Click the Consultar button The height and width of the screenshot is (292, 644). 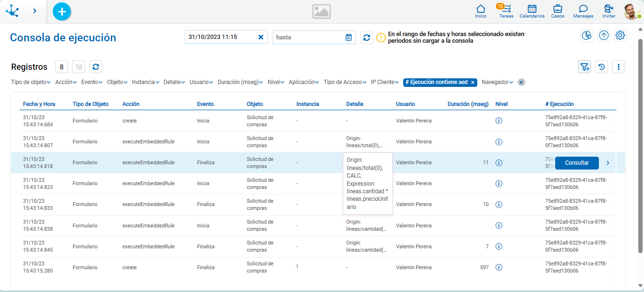[x=577, y=163]
